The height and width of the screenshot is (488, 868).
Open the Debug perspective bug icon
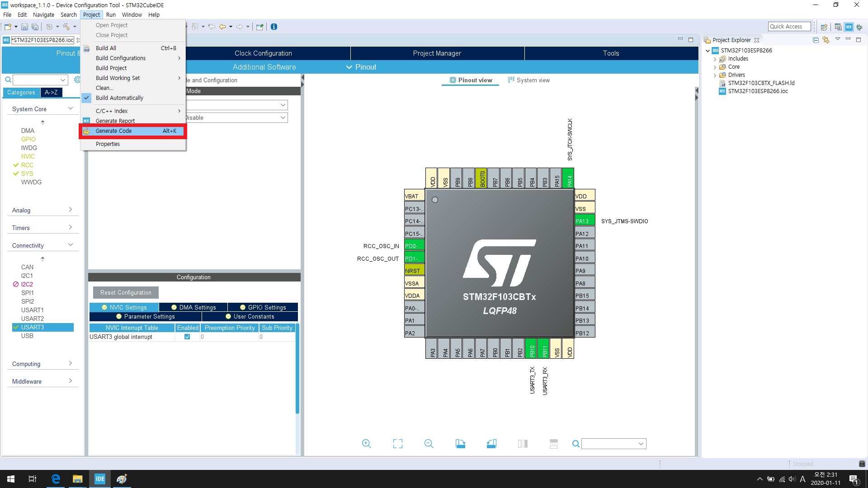859,27
